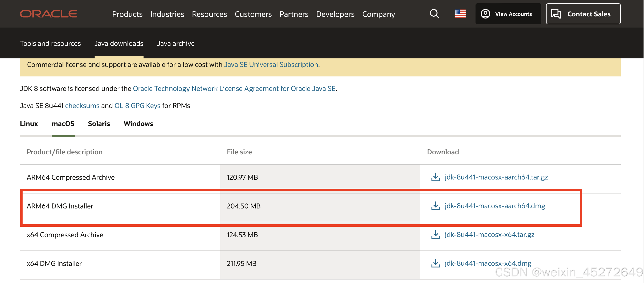Click the US flag country selector
The height and width of the screenshot is (283, 644).
coord(460,14)
